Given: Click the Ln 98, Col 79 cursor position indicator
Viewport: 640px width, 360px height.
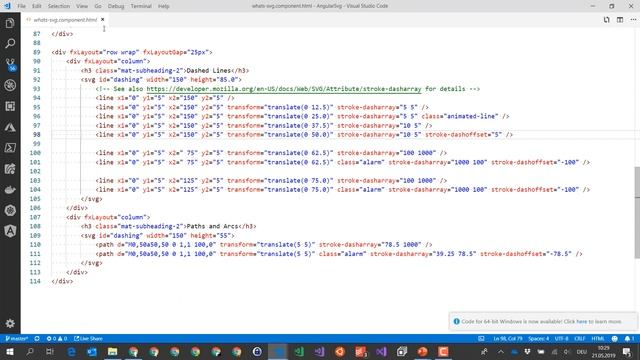Looking at the screenshot, I should point(507,339).
